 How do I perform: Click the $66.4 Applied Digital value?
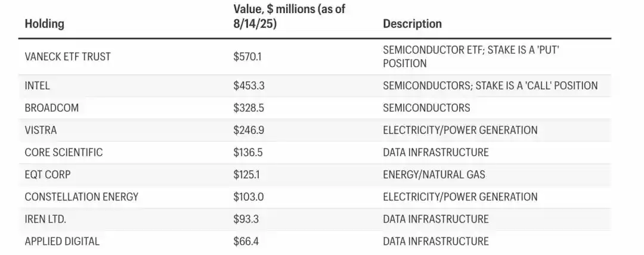pos(246,241)
